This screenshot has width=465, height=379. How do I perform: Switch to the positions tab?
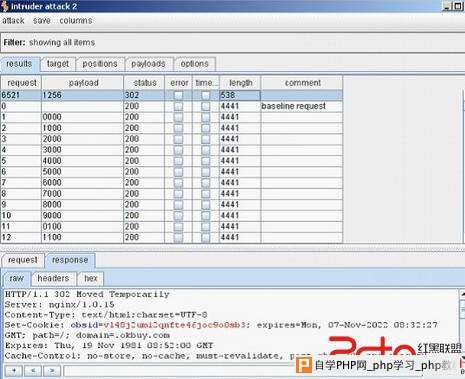click(100, 64)
